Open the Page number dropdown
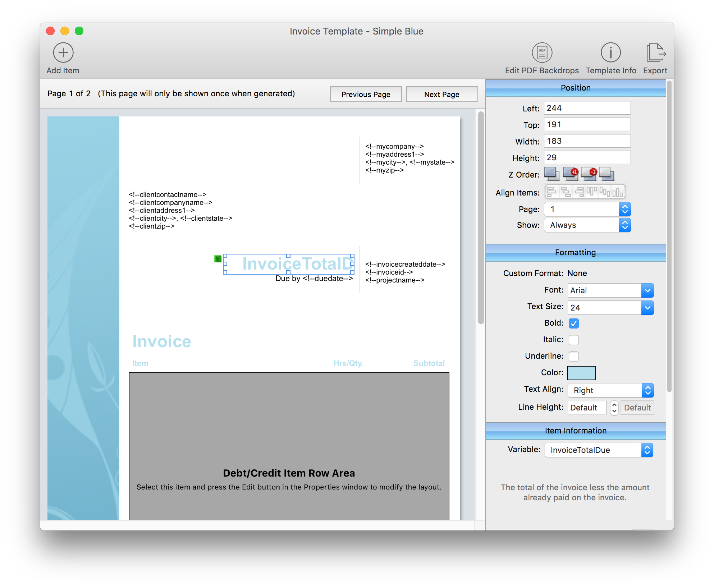This screenshot has width=714, height=588. click(x=587, y=209)
